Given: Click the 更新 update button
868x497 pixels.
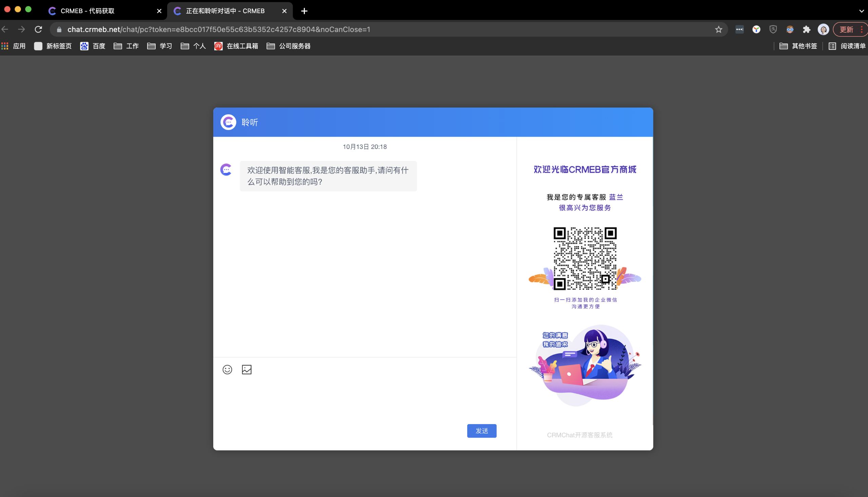Looking at the screenshot, I should 846,30.
